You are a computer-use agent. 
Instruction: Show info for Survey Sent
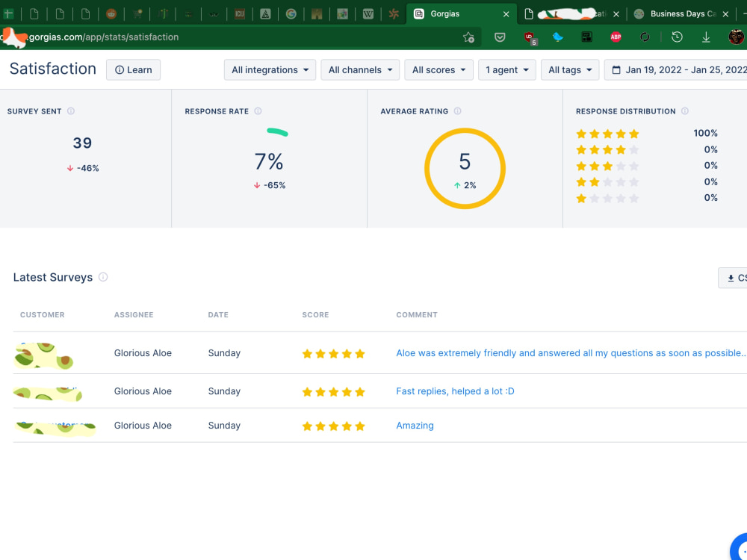tap(71, 111)
